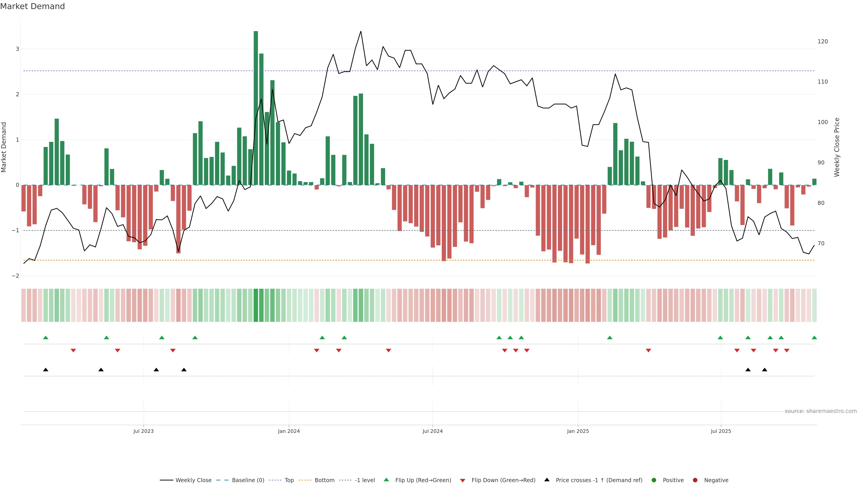Click the green Positive legend dot

[x=654, y=480]
